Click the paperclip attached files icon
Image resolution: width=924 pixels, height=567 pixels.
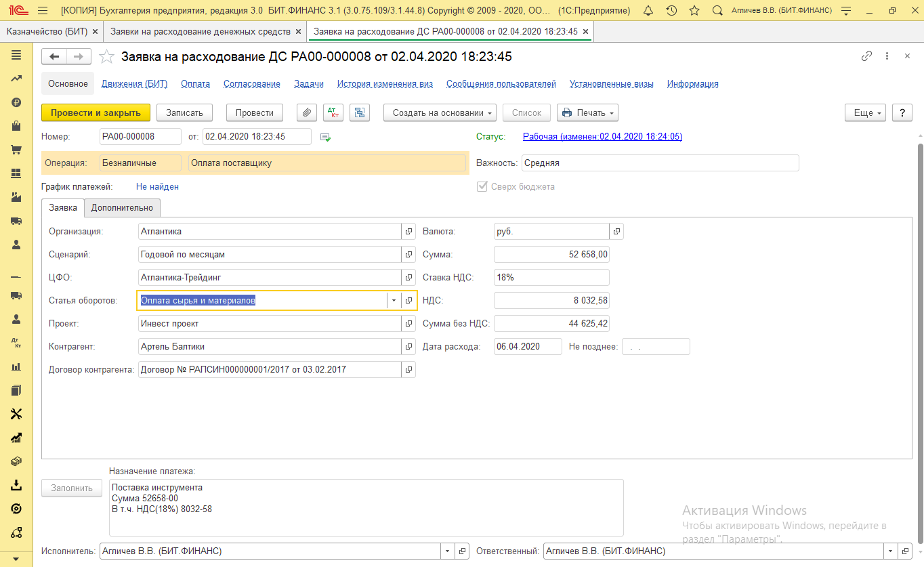307,113
